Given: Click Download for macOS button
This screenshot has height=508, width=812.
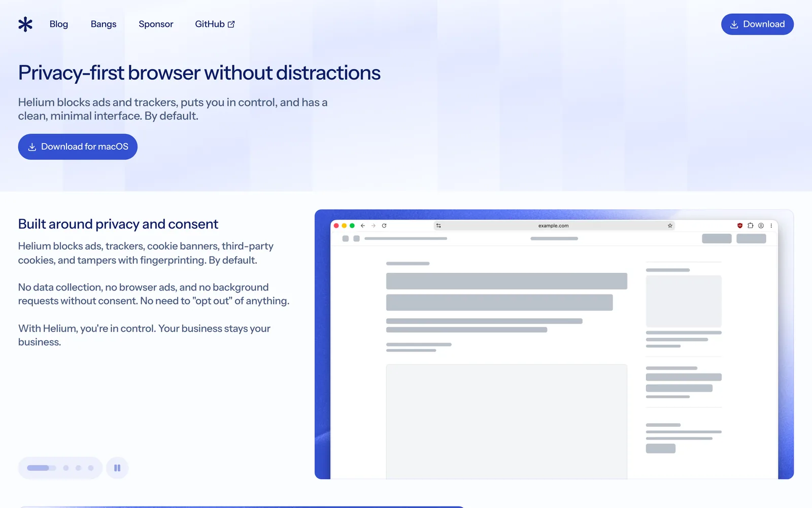Looking at the screenshot, I should click(x=78, y=147).
